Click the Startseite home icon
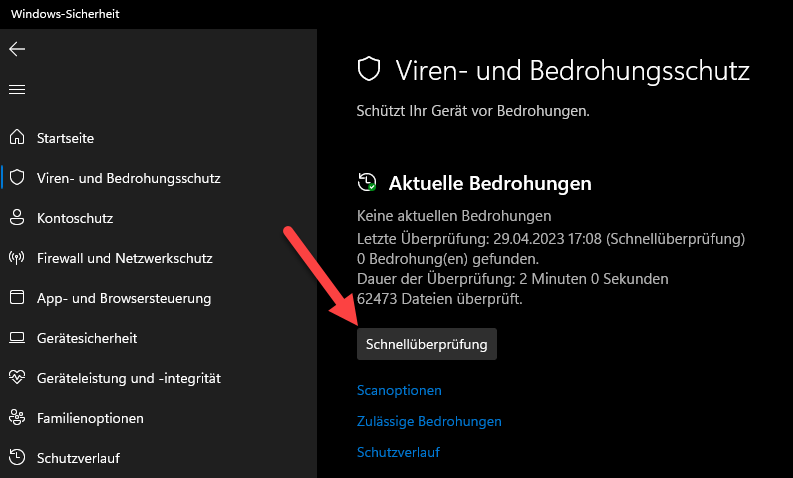 click(x=17, y=138)
